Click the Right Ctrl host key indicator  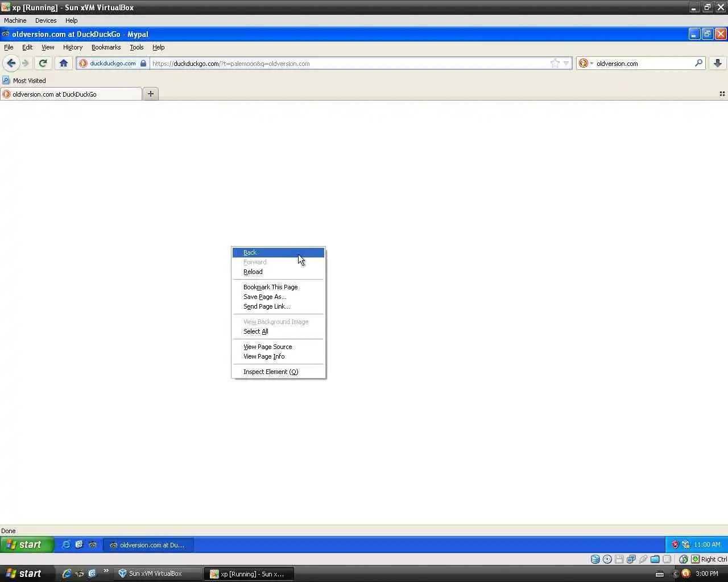[709, 559]
